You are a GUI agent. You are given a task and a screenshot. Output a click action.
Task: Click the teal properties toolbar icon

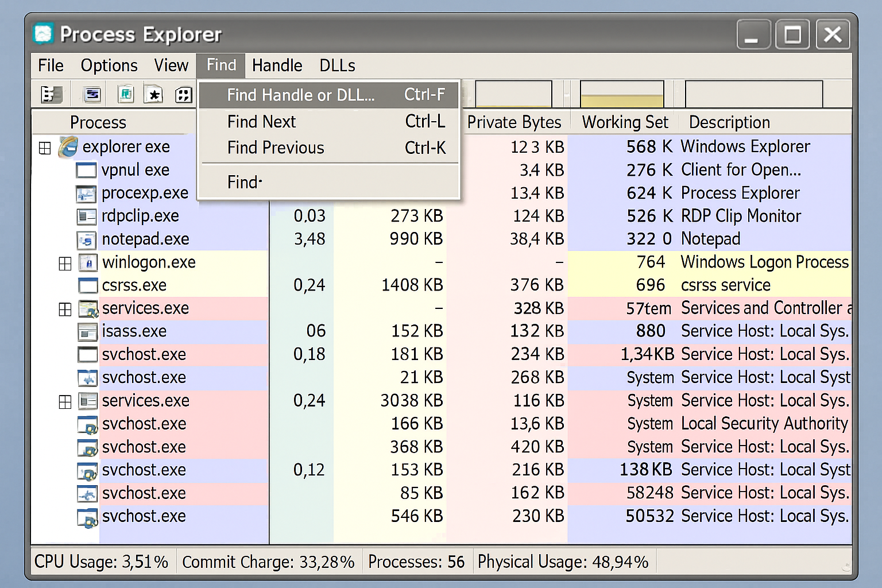[x=126, y=94]
